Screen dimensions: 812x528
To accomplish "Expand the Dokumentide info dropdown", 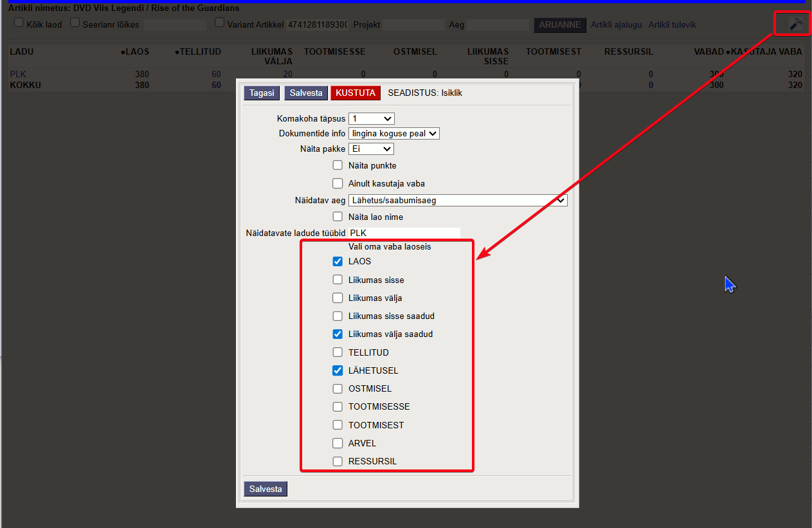I will coord(393,134).
